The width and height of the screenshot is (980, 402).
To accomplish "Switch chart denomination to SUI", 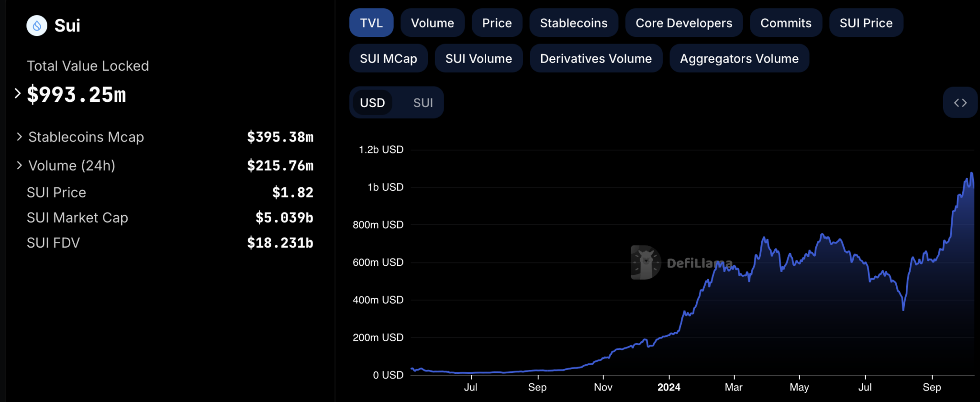I will [423, 103].
